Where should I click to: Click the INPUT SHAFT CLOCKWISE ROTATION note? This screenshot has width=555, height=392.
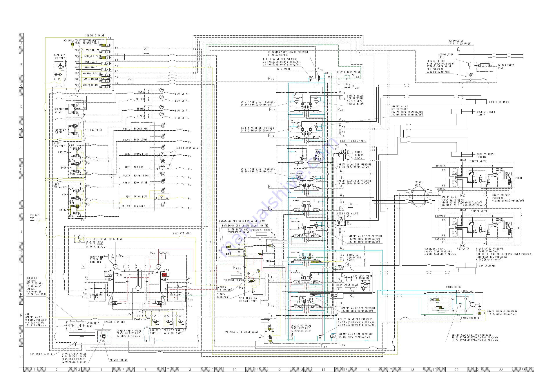[98, 260]
